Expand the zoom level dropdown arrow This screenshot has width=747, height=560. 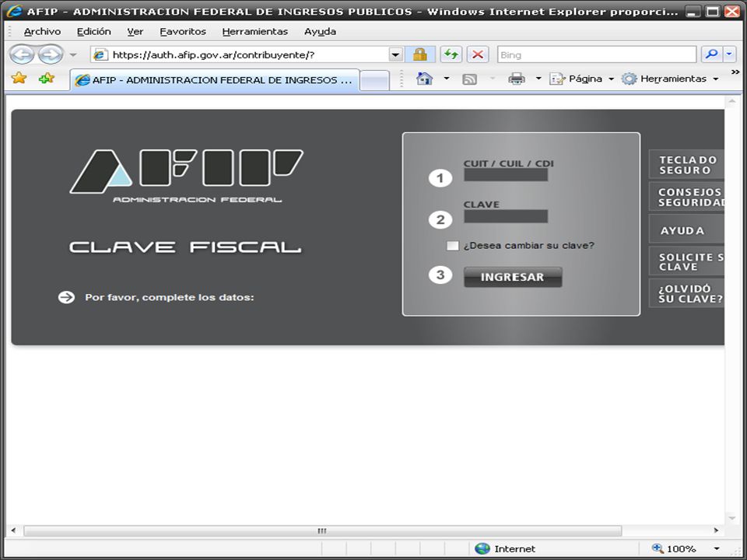pyautogui.click(x=717, y=549)
